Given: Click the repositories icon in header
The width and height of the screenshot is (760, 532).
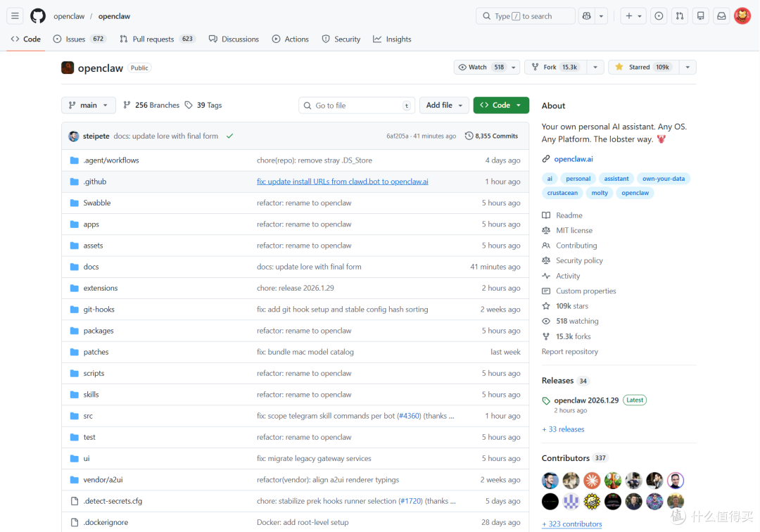Looking at the screenshot, I should point(700,16).
